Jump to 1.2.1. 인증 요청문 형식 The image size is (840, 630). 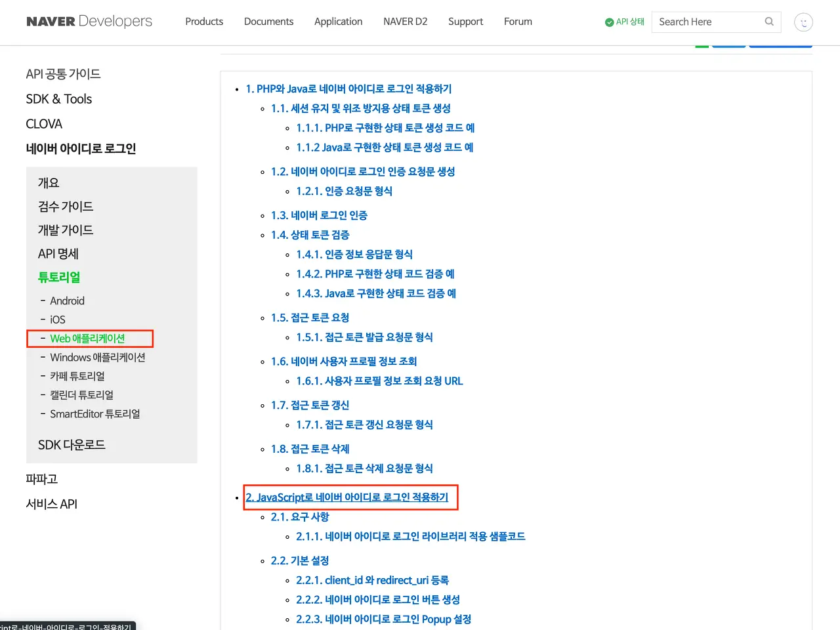345,192
